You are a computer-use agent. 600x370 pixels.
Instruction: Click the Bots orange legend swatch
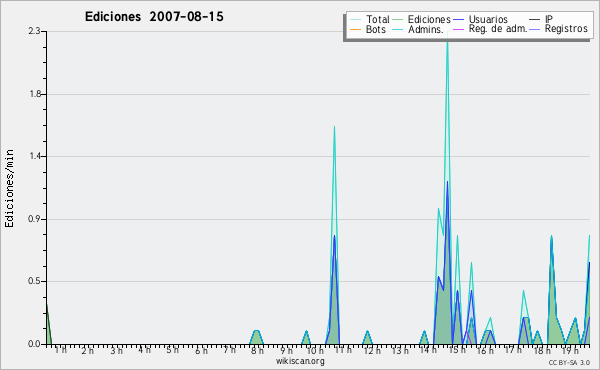(355, 29)
